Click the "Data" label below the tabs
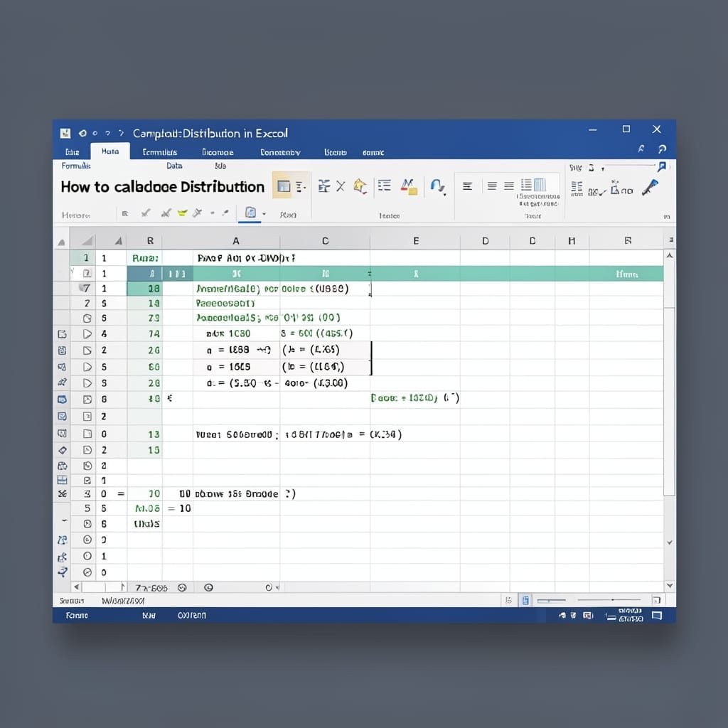The height and width of the screenshot is (728, 728). pos(175,166)
